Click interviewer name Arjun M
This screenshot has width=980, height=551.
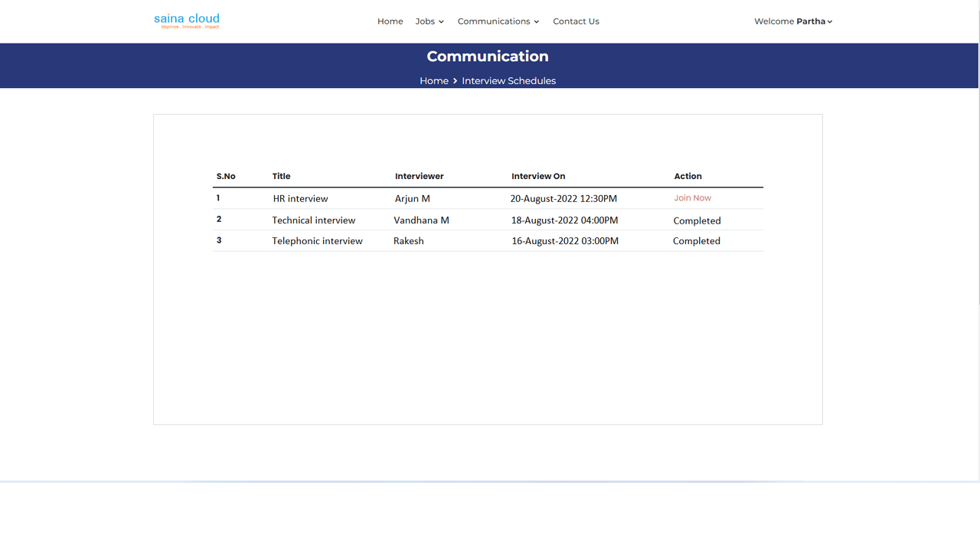412,199
